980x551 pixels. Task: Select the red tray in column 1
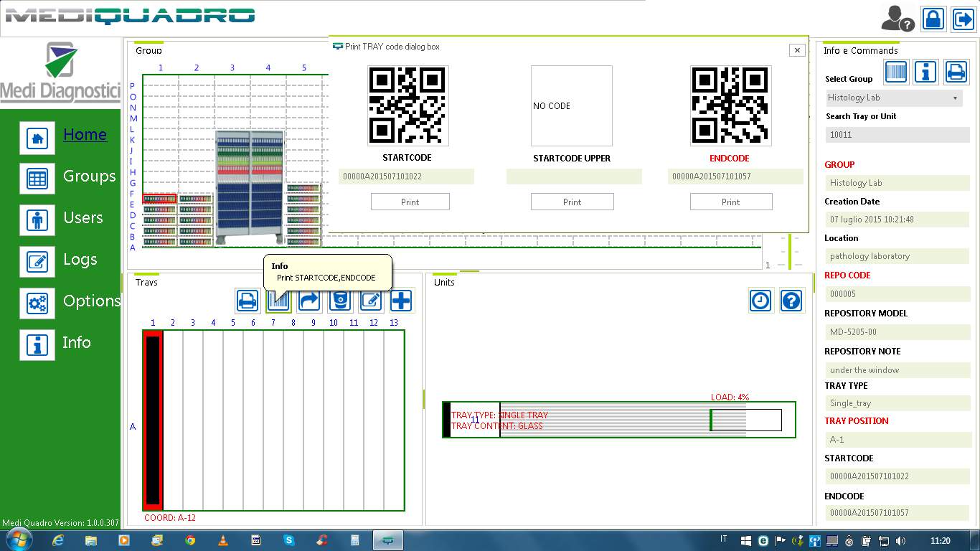point(153,420)
